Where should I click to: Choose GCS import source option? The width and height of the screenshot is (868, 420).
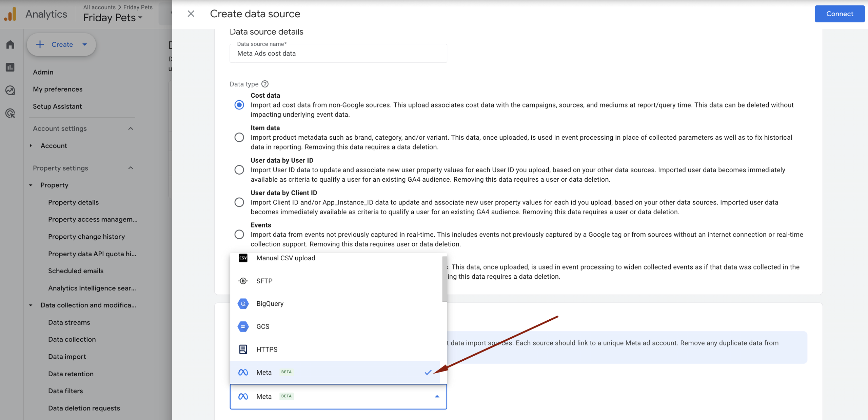coord(335,326)
